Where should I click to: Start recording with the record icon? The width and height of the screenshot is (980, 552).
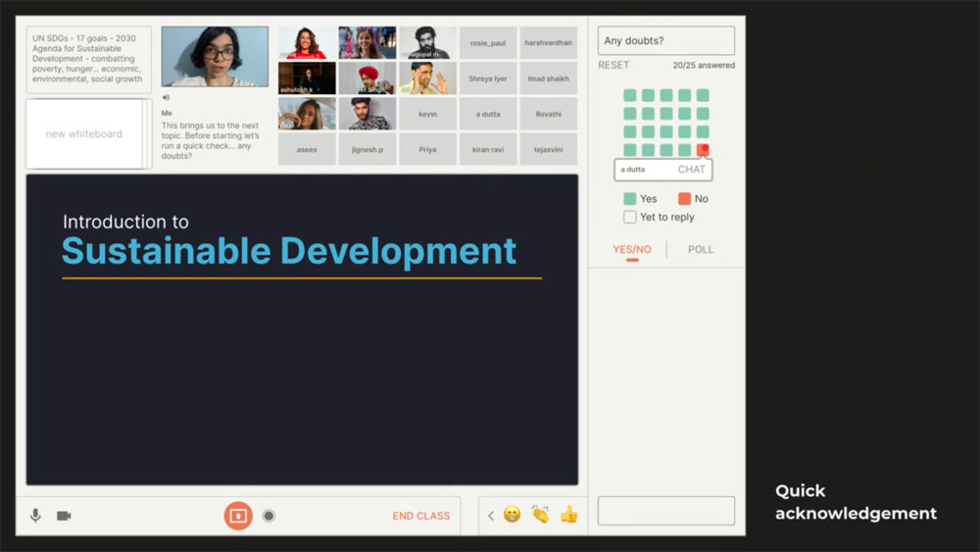(269, 516)
